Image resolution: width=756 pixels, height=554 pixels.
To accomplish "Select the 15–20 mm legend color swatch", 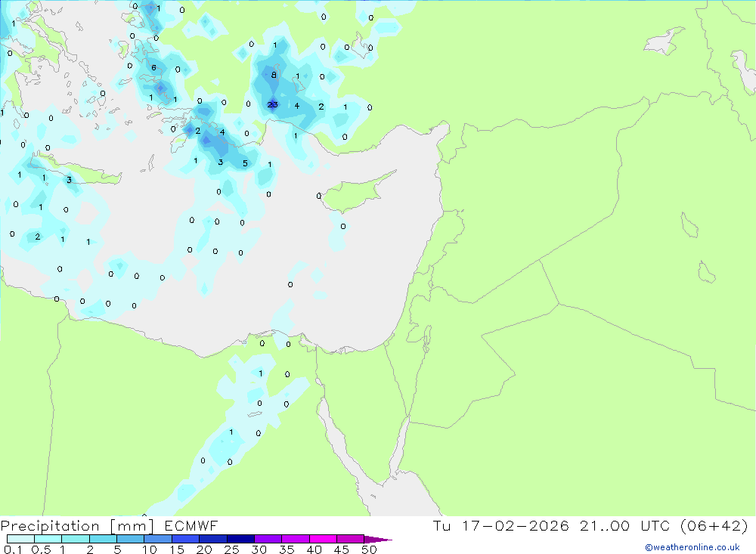I will 185,539.
